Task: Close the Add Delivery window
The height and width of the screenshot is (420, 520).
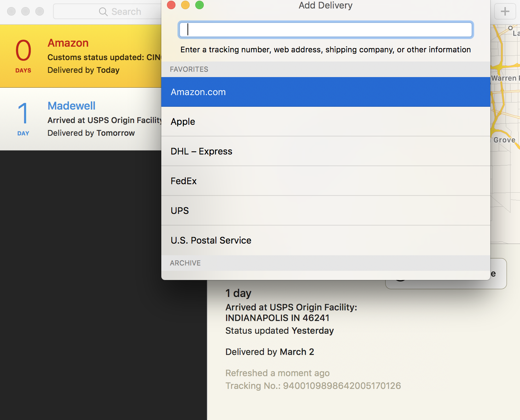Action: tap(171, 5)
